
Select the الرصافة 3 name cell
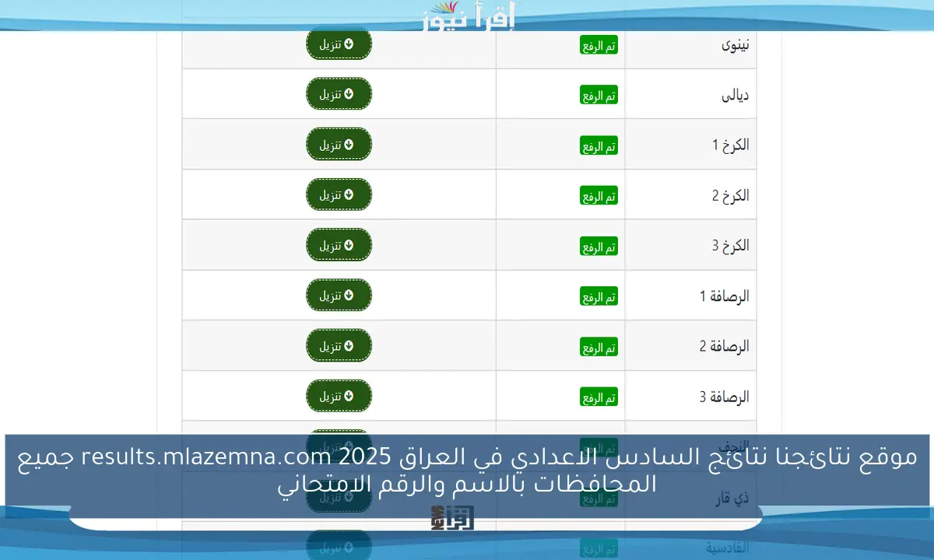click(690, 396)
